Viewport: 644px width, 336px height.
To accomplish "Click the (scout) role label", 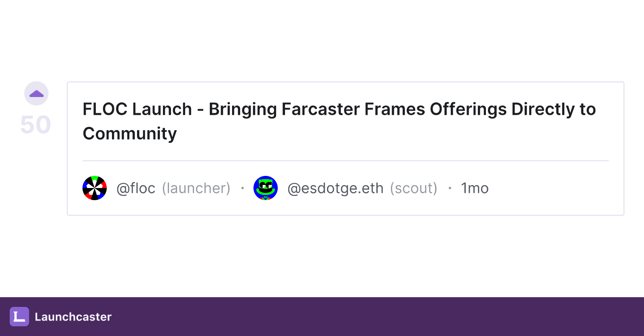I will coord(414,188).
